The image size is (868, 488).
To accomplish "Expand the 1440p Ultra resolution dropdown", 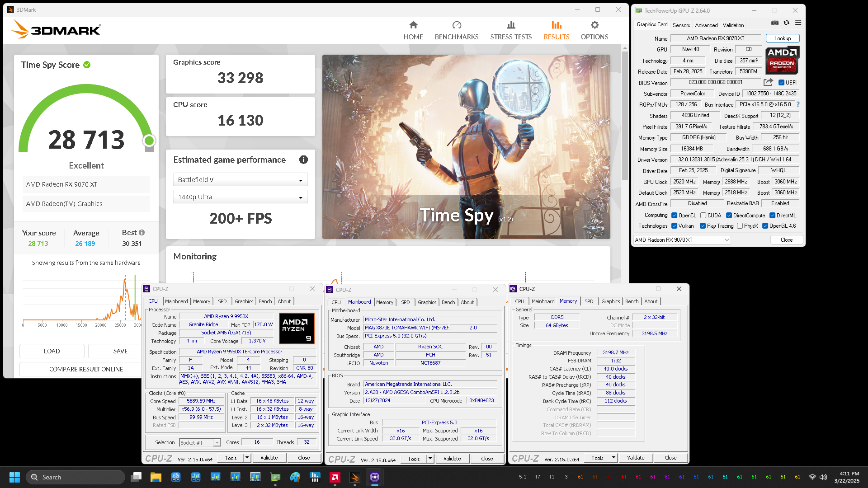I will [x=241, y=197].
